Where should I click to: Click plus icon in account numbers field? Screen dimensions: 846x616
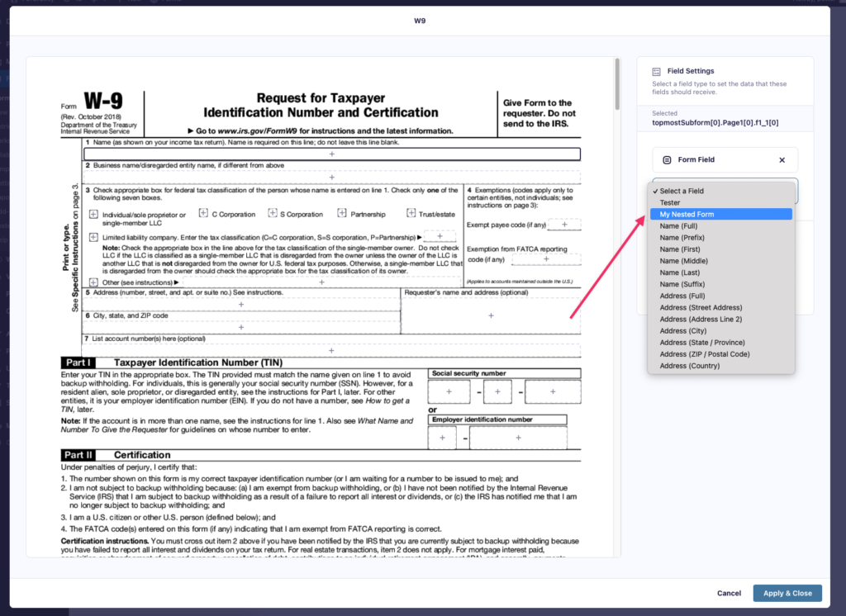point(332,350)
